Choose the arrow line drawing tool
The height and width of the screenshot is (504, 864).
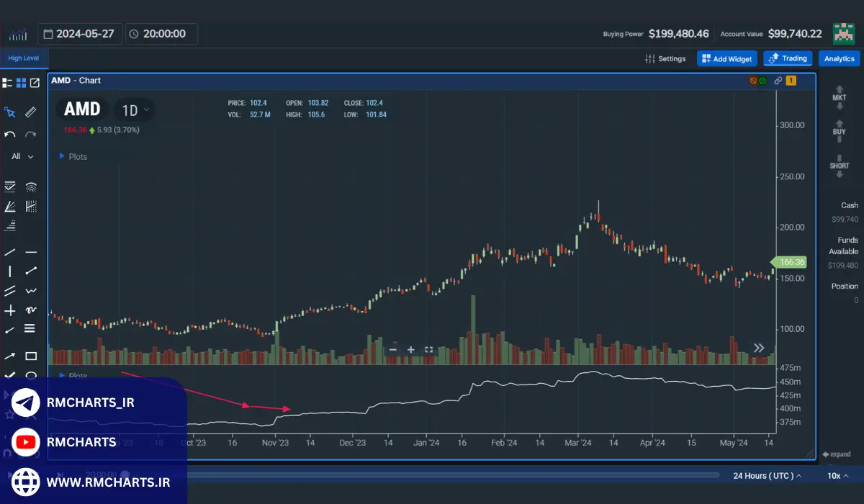[x=10, y=356]
